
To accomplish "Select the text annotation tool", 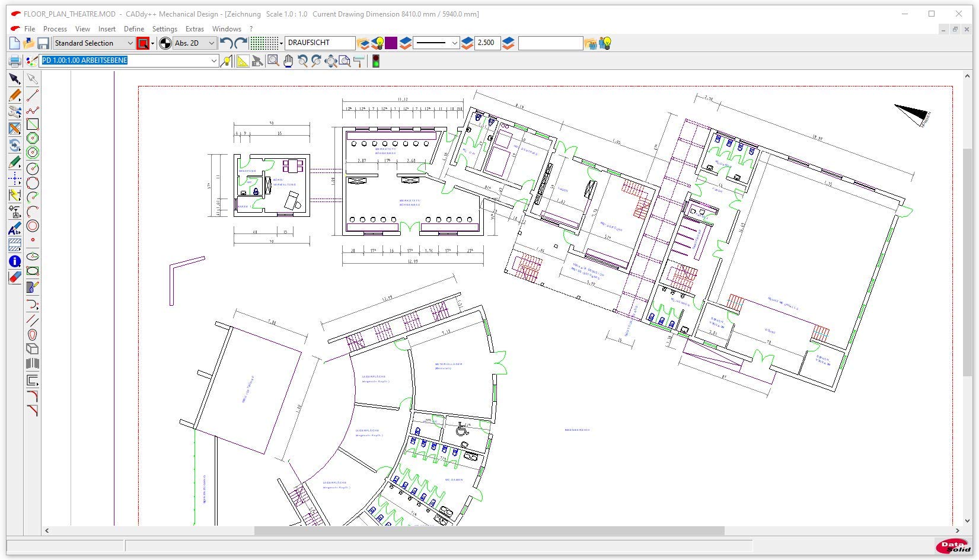I will tap(15, 229).
